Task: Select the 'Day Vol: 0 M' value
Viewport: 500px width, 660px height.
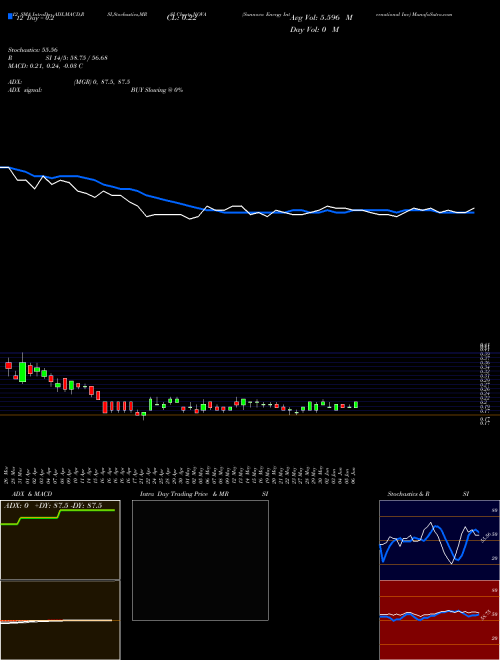Action: pos(314,30)
